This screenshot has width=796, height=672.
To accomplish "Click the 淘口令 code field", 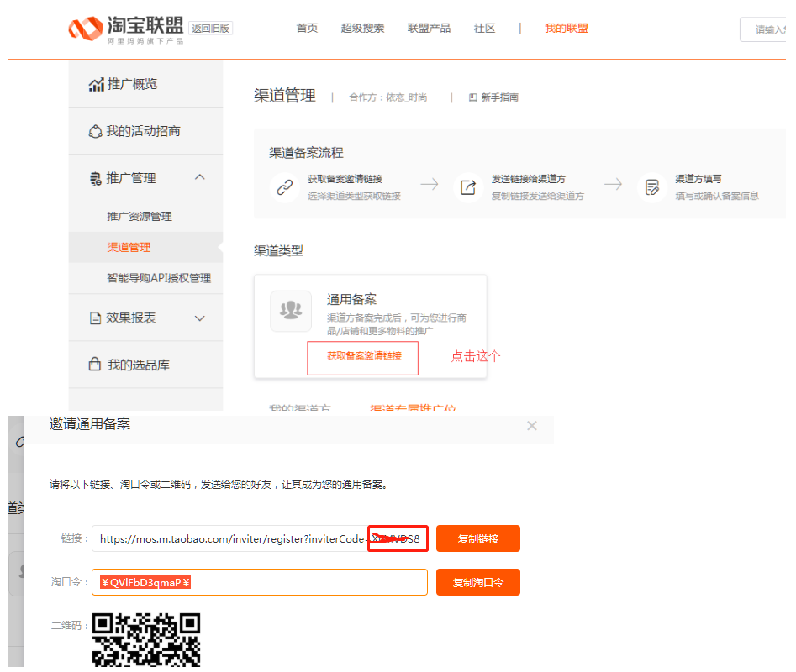I will (x=260, y=582).
